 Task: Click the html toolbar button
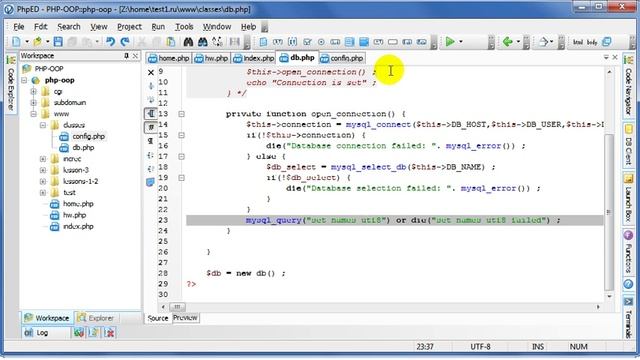pos(578,42)
